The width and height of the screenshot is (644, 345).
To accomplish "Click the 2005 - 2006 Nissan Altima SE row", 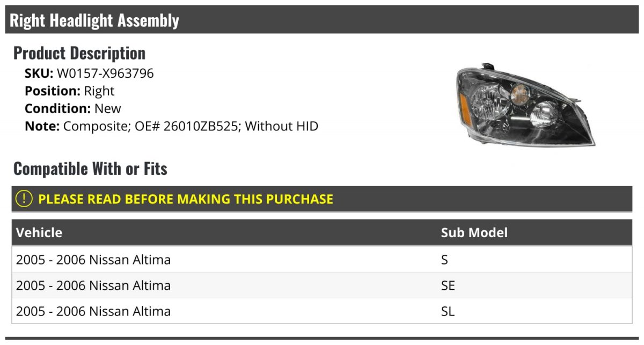I will (x=322, y=285).
